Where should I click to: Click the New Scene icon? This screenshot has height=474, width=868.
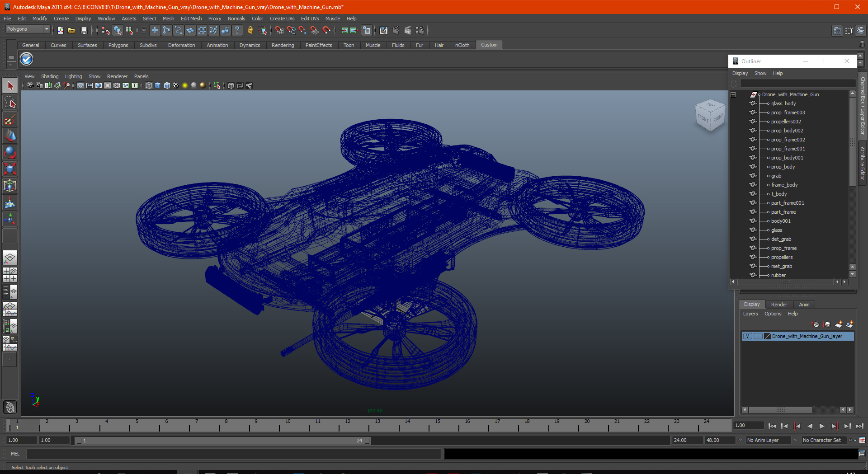(x=60, y=30)
